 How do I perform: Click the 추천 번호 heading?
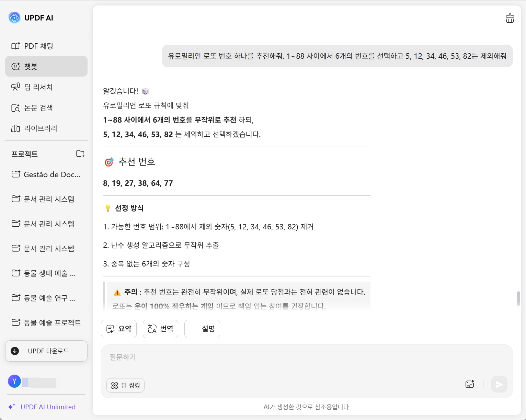tap(137, 161)
